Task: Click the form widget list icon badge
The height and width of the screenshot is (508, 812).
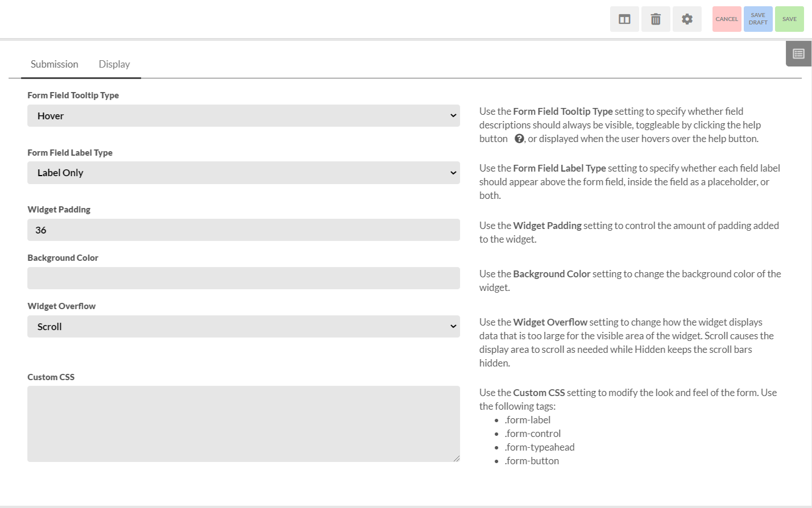Action: point(798,53)
